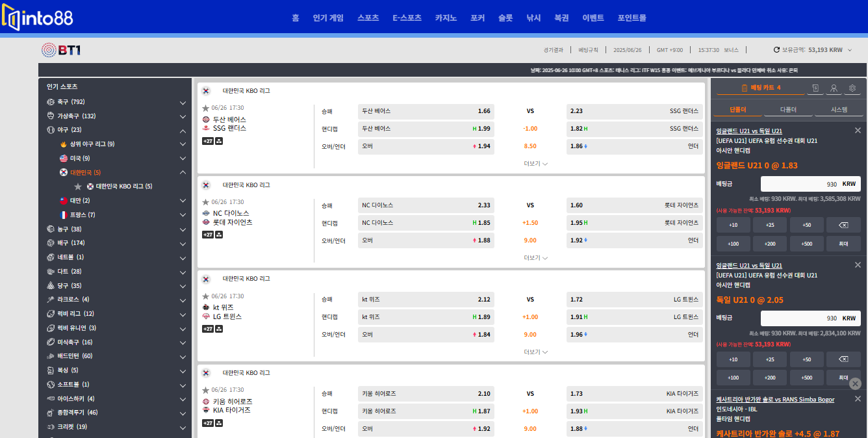Viewport: 868px width, 438px height.
Task: Open the E-스포츠 menu item
Action: pos(407,18)
